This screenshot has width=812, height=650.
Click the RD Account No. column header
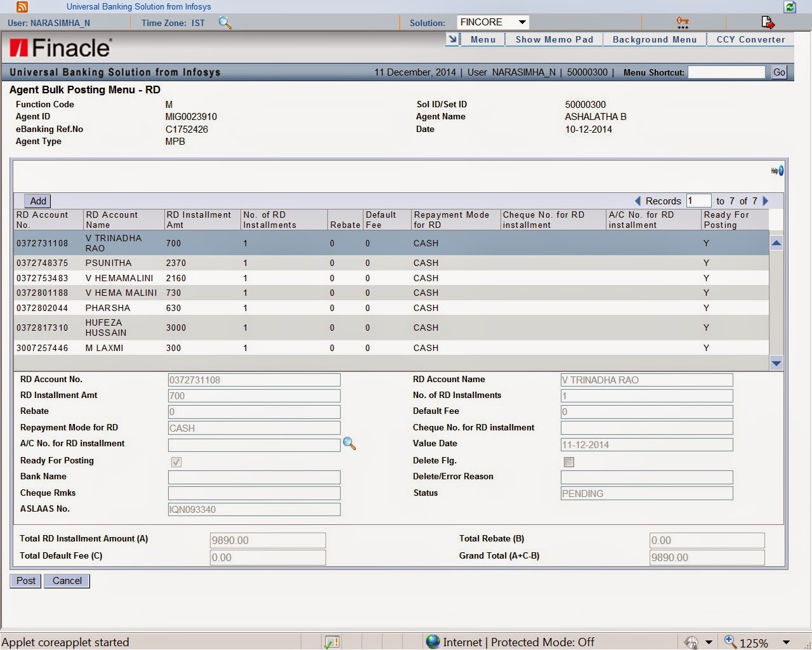(49, 220)
